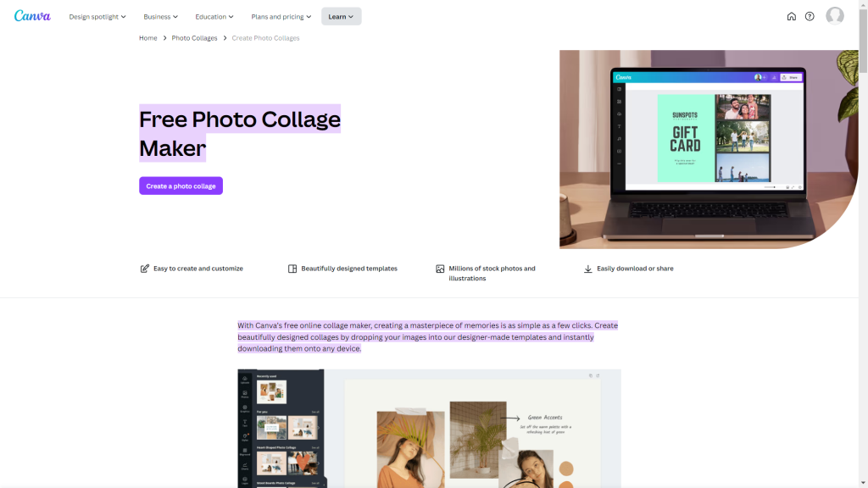
Task: Click the template layout icon beside Beautifully designed
Action: click(x=292, y=269)
